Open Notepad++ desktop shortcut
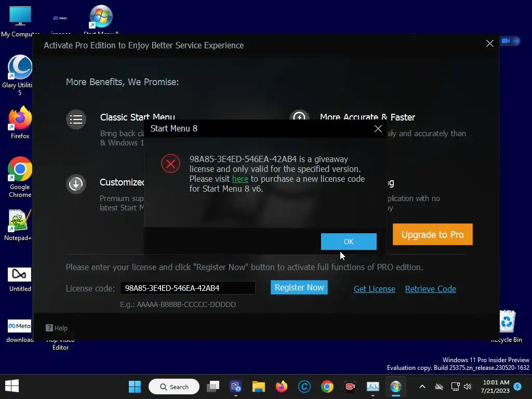 point(18,225)
